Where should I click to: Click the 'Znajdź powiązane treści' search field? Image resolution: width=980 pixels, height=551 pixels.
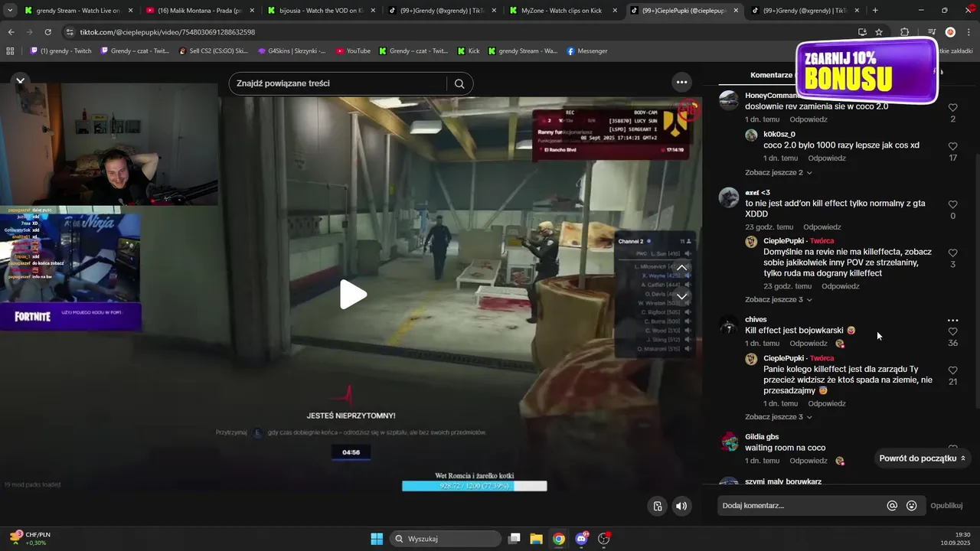pyautogui.click(x=337, y=83)
